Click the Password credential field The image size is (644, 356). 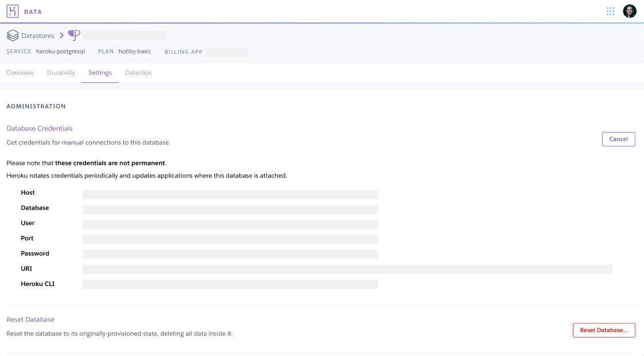[230, 253]
